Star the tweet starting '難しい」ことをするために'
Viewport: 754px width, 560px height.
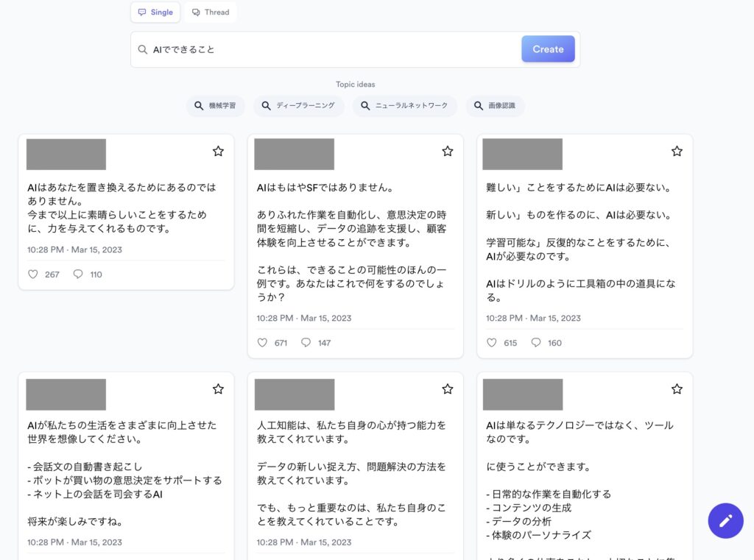677,151
